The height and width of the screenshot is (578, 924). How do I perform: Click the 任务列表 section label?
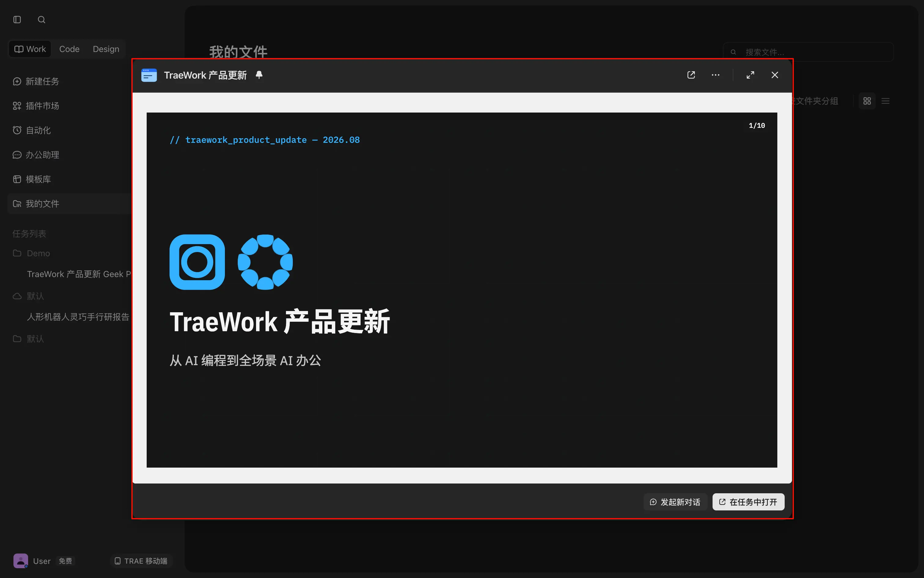(29, 234)
